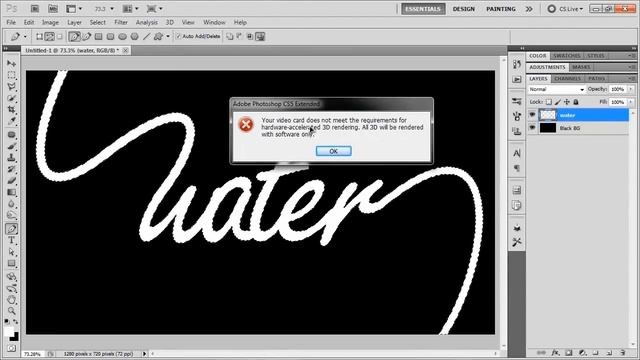
Task: Select the Rectangle shape tool in toolbox
Action: coord(11,263)
